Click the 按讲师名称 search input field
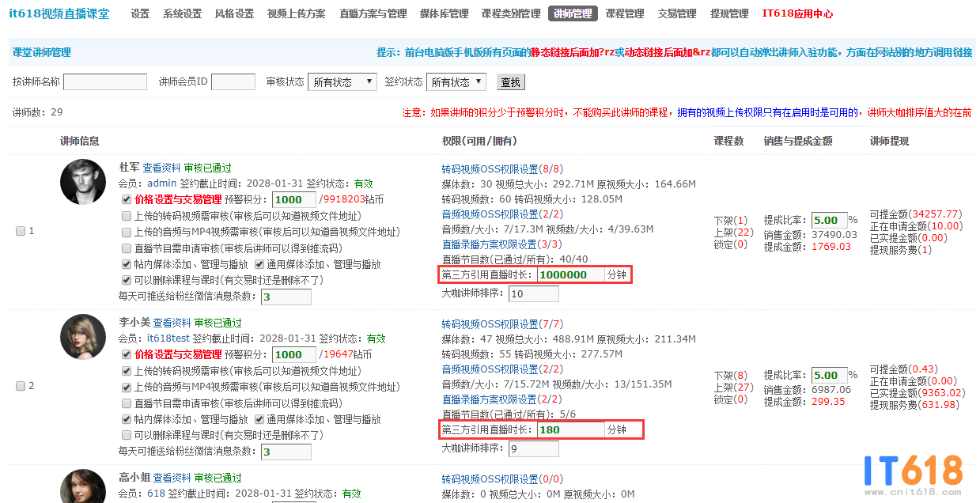Screen dimensions: 980x503 (105, 82)
